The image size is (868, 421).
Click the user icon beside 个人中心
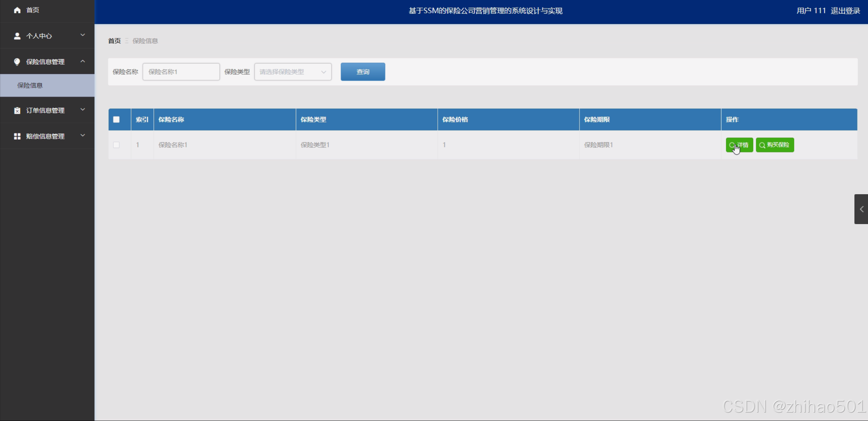[x=17, y=36]
